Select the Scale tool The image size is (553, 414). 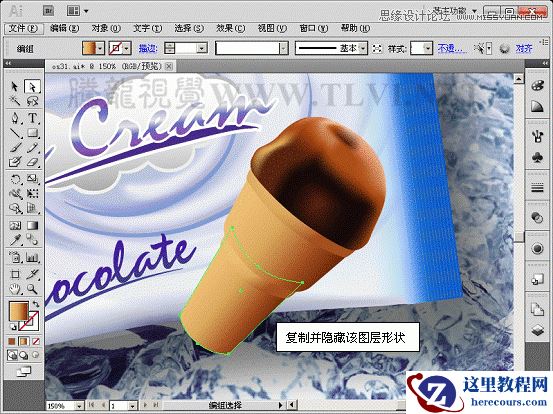pyautogui.click(x=32, y=179)
